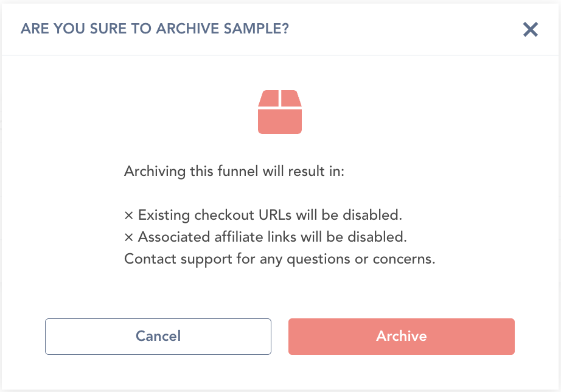
Task: Click the red archive box icon
Action: [x=280, y=113]
